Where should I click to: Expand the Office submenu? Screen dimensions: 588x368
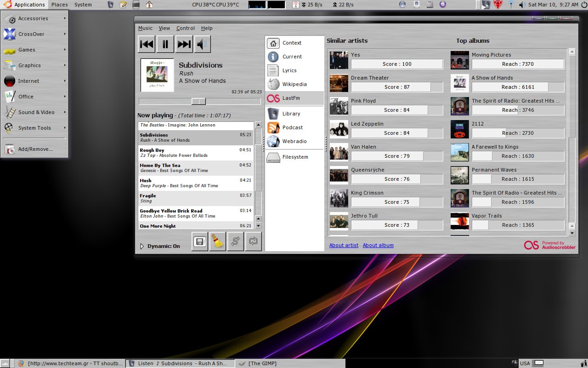35,97
